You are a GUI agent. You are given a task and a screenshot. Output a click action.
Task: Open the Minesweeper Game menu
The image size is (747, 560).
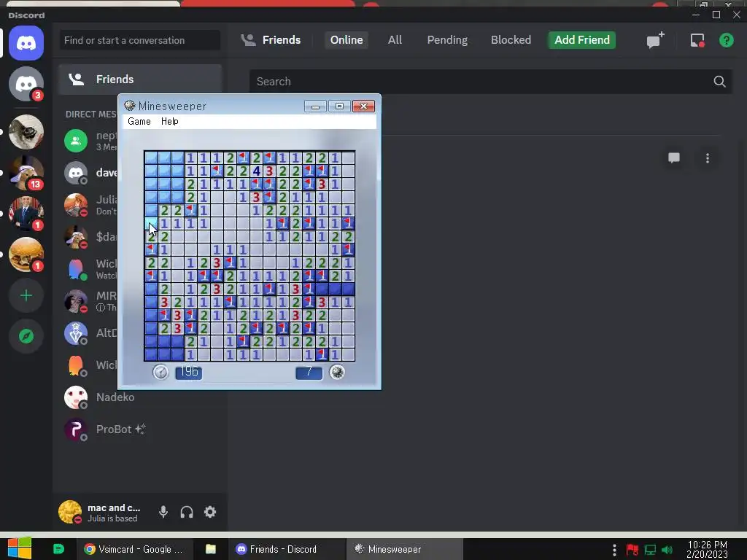139,122
